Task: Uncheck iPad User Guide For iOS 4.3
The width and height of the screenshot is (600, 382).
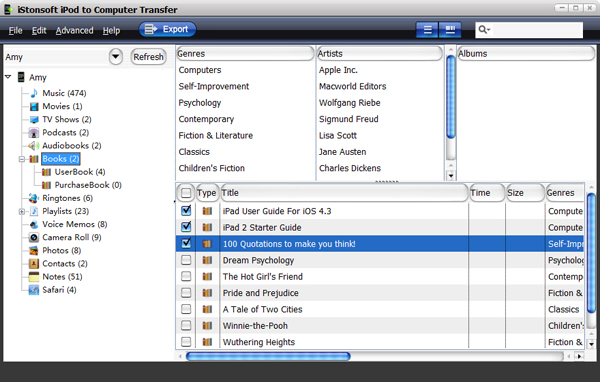Action: tap(186, 211)
